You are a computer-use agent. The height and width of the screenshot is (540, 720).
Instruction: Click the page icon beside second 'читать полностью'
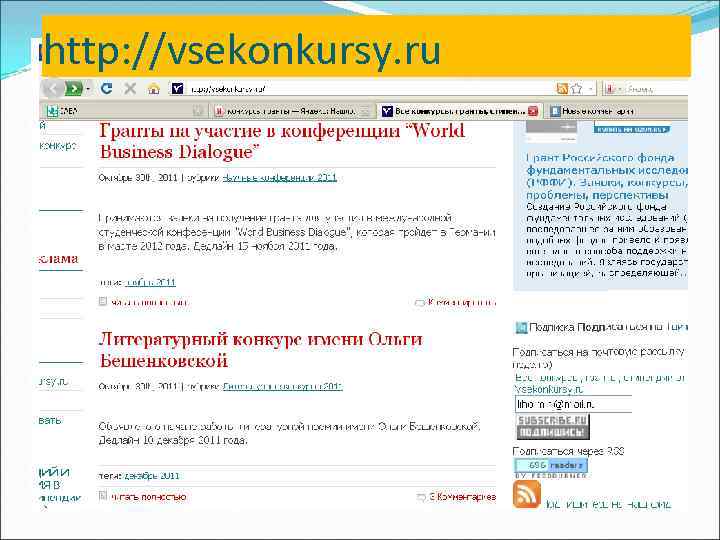tap(103, 496)
